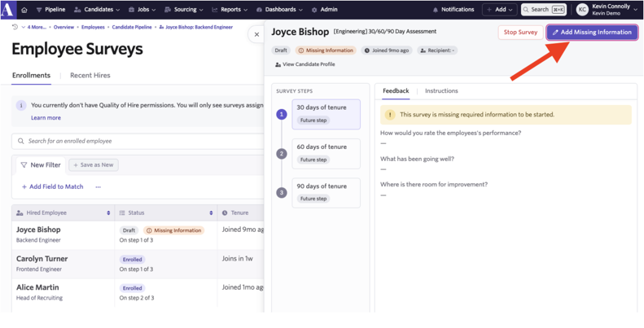Click the Stop Survey button

point(520,33)
